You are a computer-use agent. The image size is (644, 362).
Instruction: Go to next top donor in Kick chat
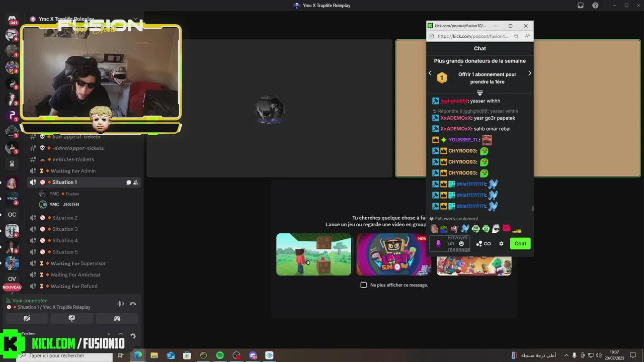(529, 73)
